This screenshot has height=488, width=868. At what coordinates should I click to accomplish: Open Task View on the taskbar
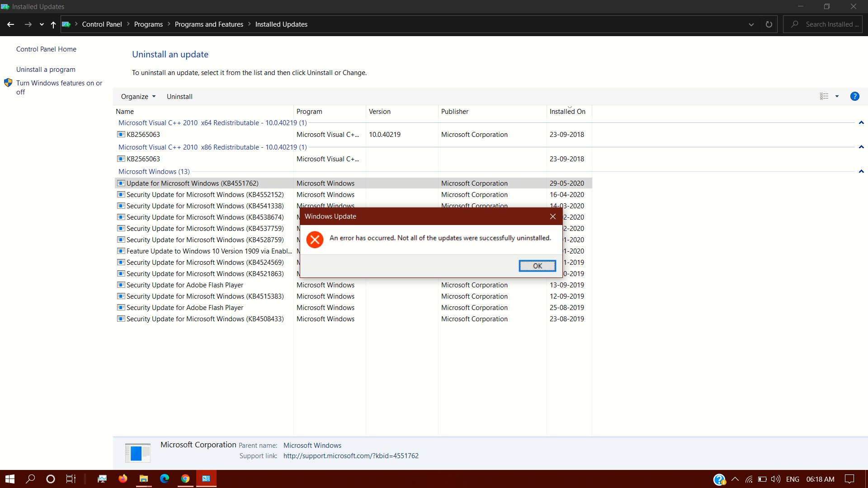(x=71, y=479)
